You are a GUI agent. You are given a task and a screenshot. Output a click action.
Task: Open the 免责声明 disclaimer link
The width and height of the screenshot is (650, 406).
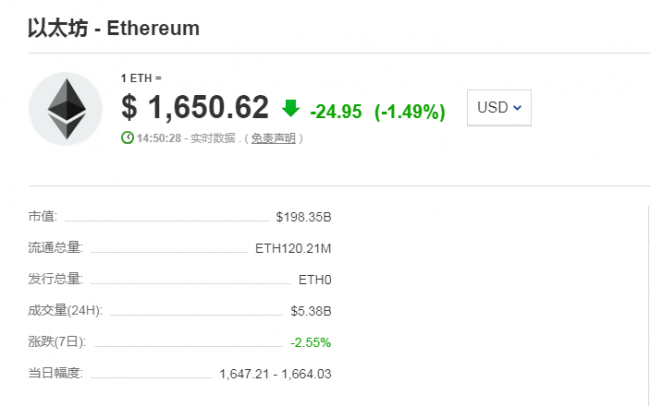pos(273,138)
